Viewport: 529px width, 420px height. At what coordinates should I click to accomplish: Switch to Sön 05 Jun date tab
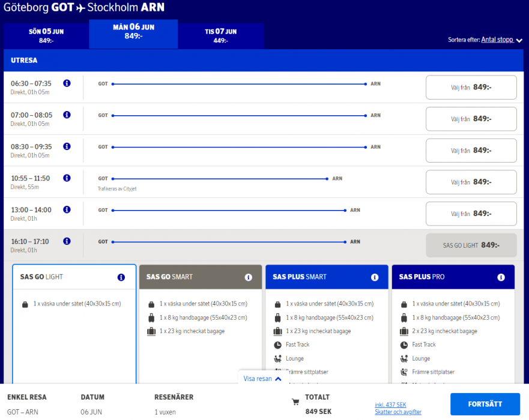(x=46, y=36)
